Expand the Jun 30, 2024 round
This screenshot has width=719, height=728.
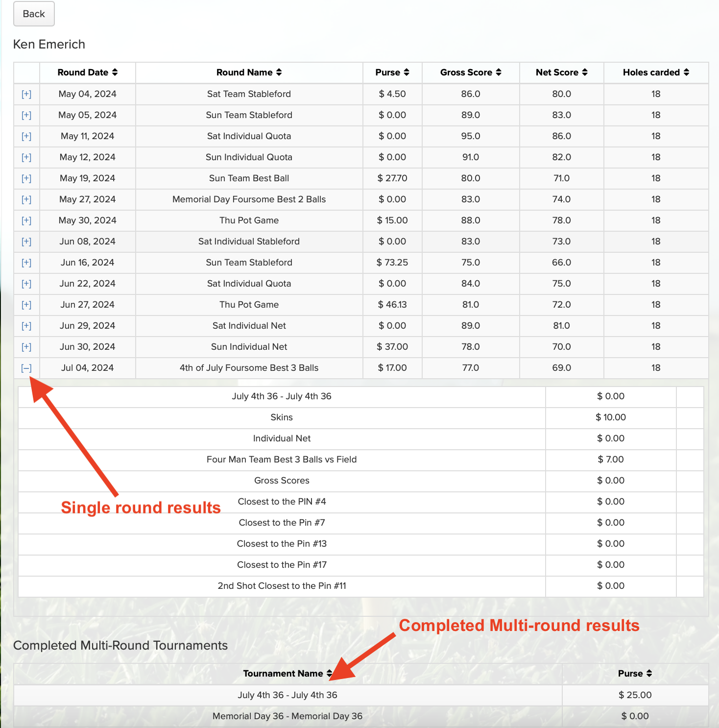pyautogui.click(x=26, y=347)
